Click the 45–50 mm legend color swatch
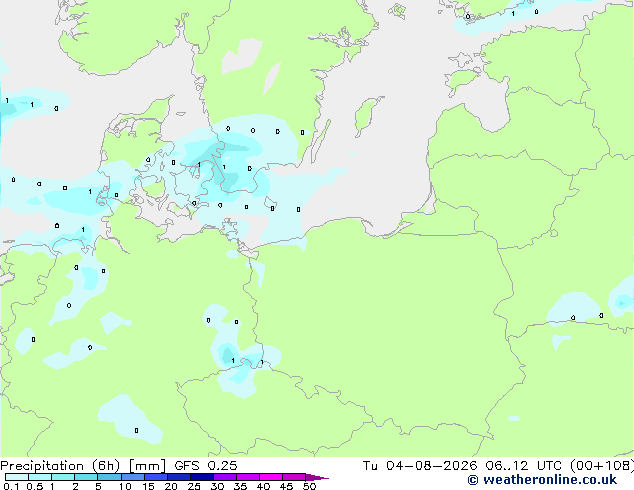634x490 pixels. click(294, 477)
